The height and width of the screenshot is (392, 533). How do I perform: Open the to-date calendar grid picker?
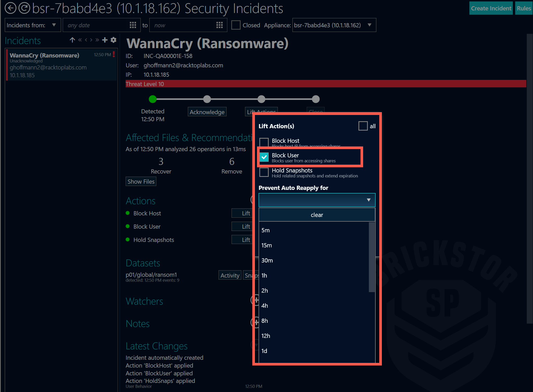click(x=220, y=25)
